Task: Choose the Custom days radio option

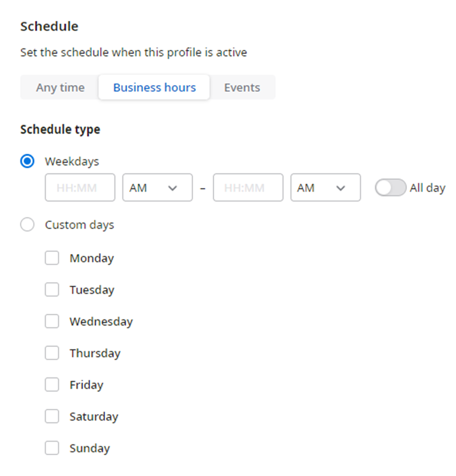Action: (x=28, y=225)
